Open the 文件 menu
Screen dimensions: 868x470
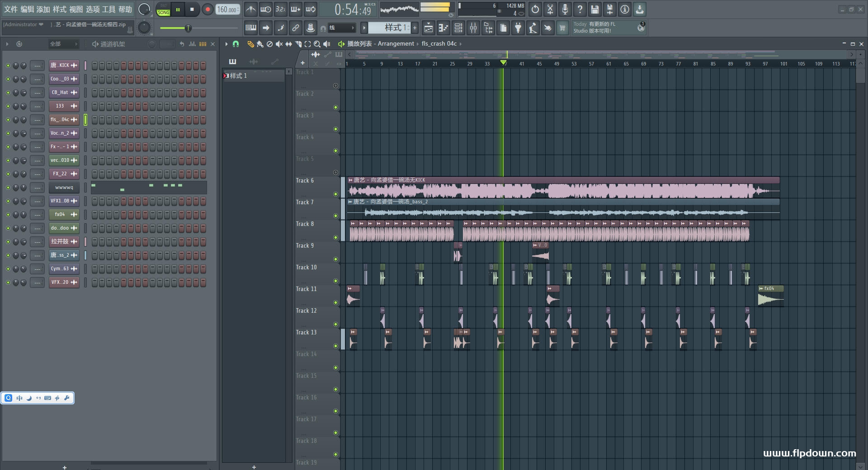[11, 9]
